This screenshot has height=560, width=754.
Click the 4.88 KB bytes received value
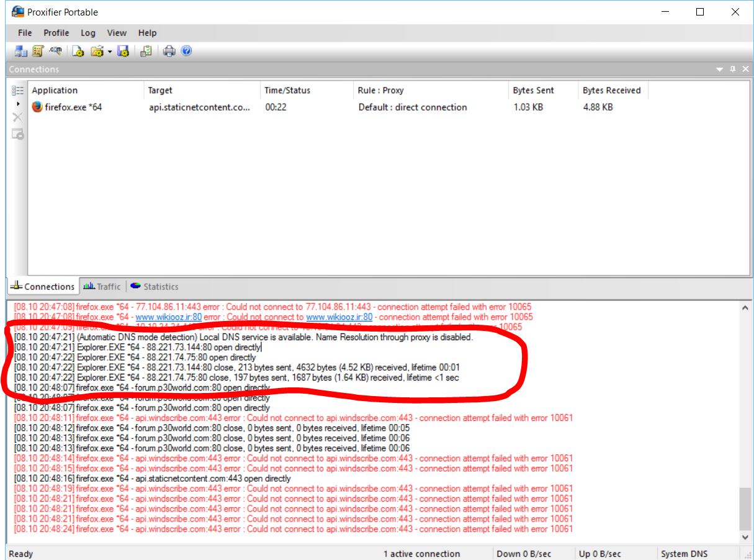pos(598,107)
